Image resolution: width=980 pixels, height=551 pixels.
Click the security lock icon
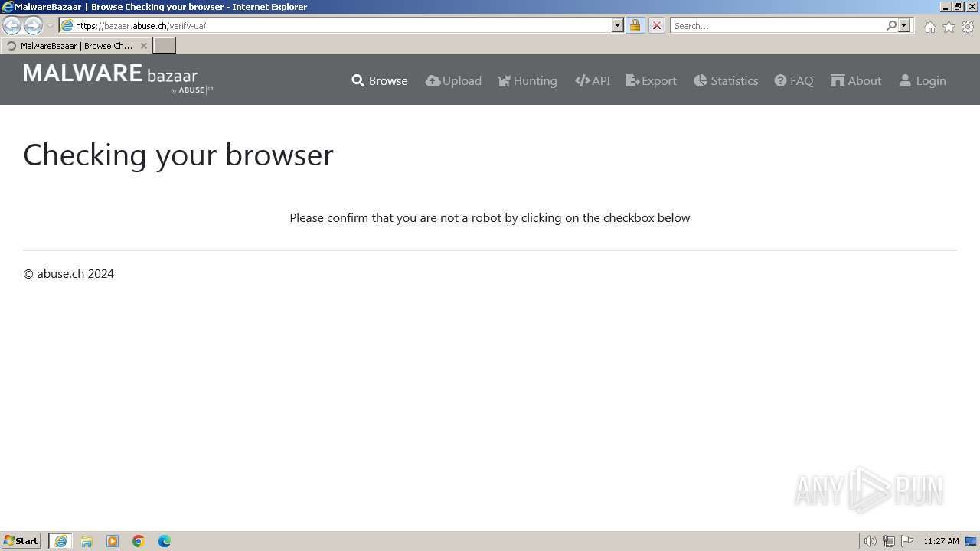pyautogui.click(x=635, y=25)
